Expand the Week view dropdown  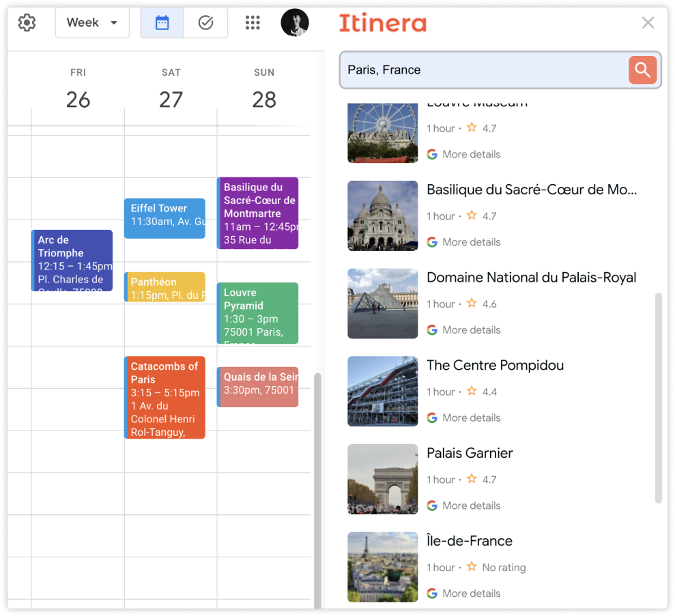[x=92, y=23]
